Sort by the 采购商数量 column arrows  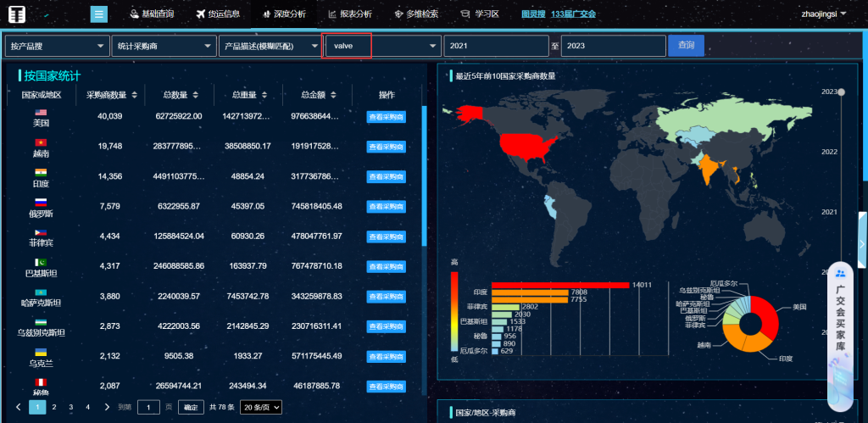click(133, 95)
